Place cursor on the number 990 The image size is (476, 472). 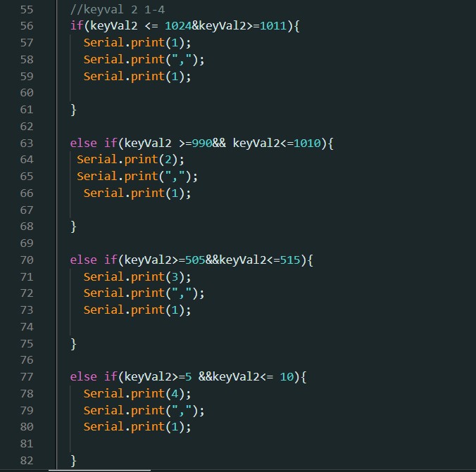(202, 143)
